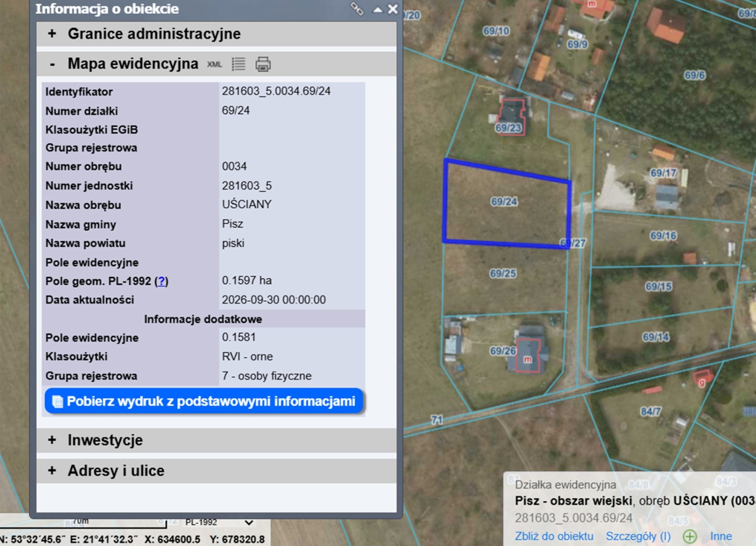756x546 pixels.
Task: Export Mapa ewidencyjna as XML
Action: pyautogui.click(x=215, y=65)
